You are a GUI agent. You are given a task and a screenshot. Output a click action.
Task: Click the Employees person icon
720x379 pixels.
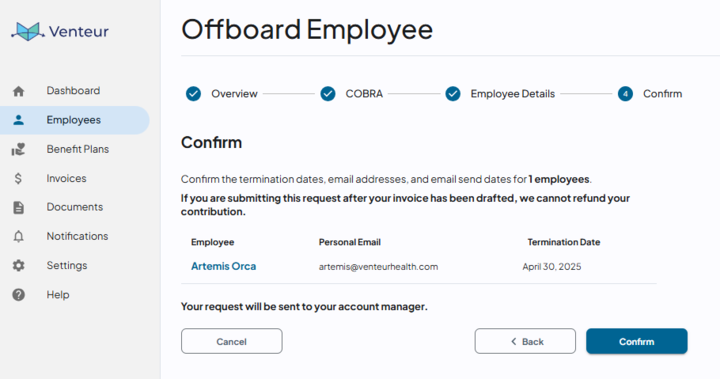(18, 120)
